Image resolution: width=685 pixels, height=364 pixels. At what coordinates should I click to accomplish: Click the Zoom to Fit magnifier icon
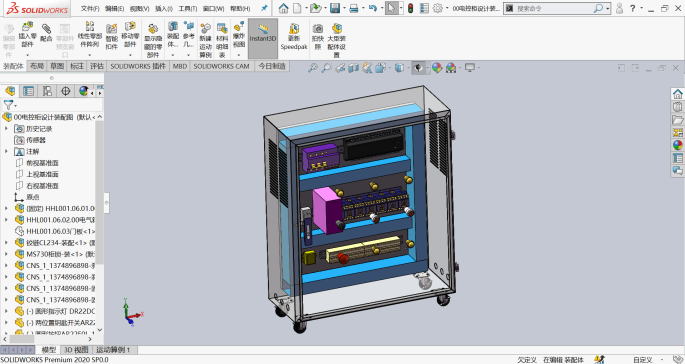[312, 68]
